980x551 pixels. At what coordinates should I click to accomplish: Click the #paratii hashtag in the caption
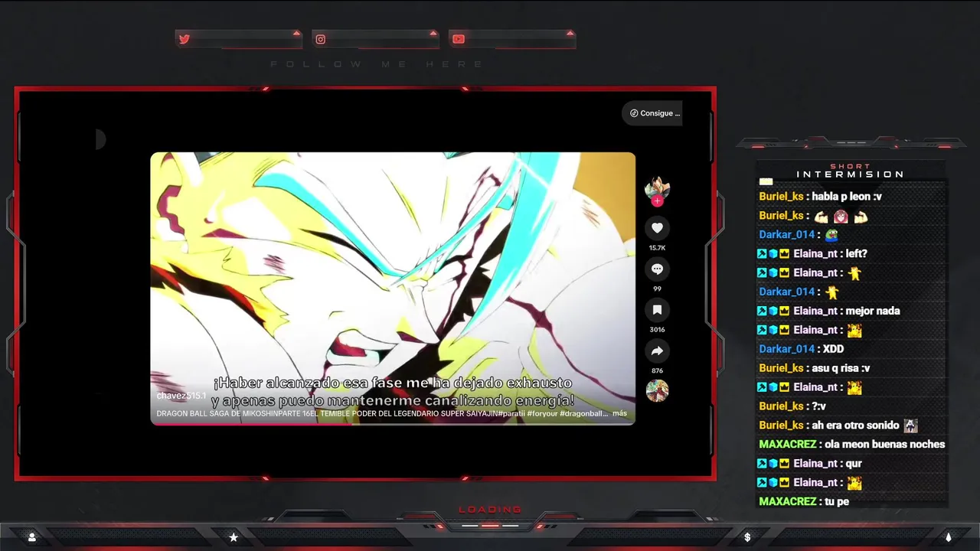coord(511,413)
